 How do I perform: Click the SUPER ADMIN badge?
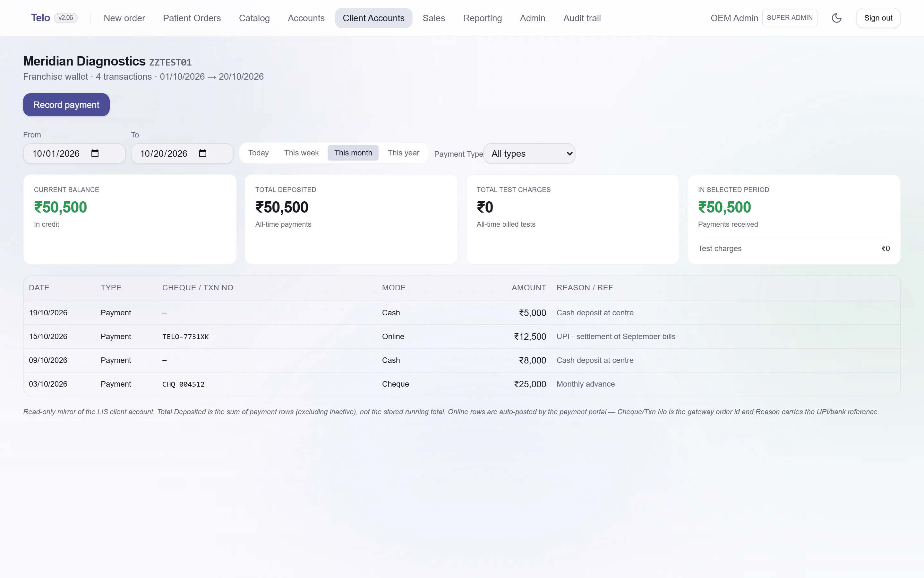(790, 18)
